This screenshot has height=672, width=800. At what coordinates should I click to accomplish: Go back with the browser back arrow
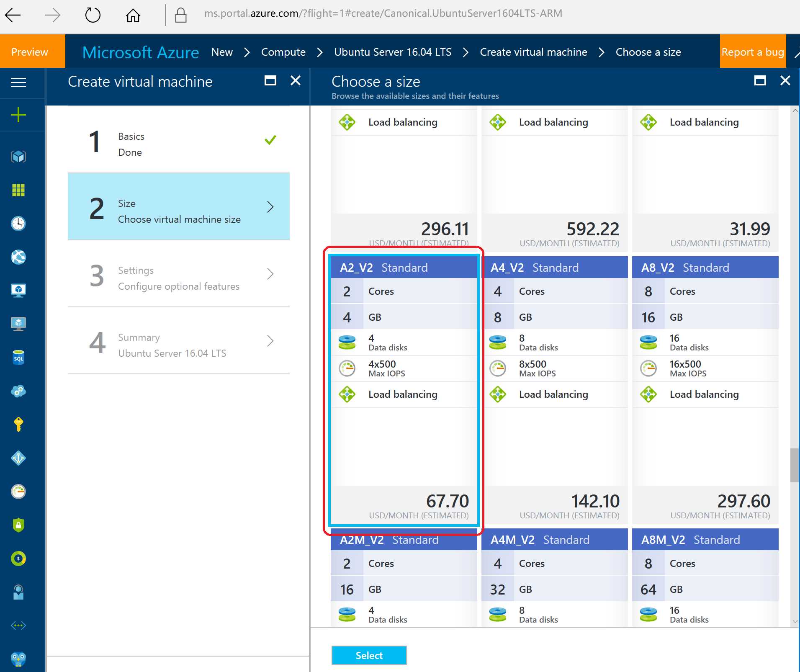pyautogui.click(x=13, y=15)
